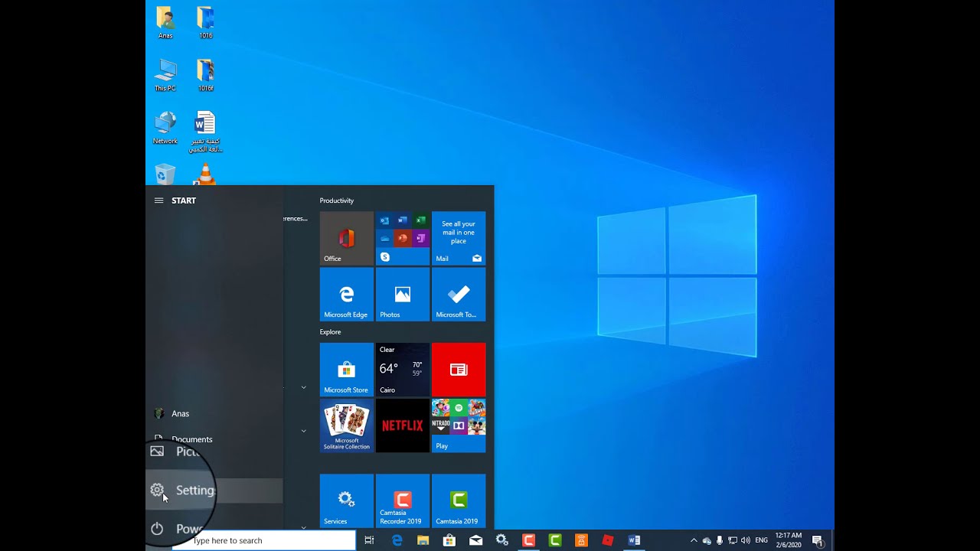
Task: Open the Office tile in Start
Action: click(x=347, y=238)
